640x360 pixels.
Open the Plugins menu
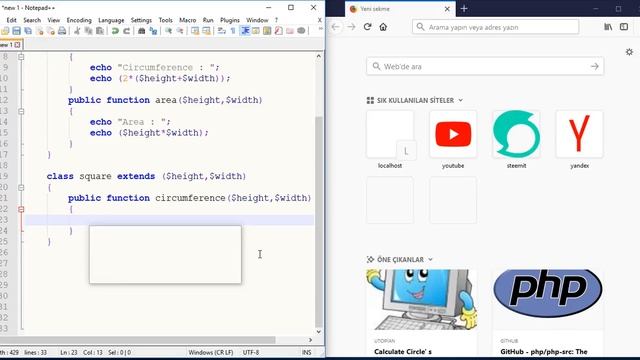coord(230,20)
